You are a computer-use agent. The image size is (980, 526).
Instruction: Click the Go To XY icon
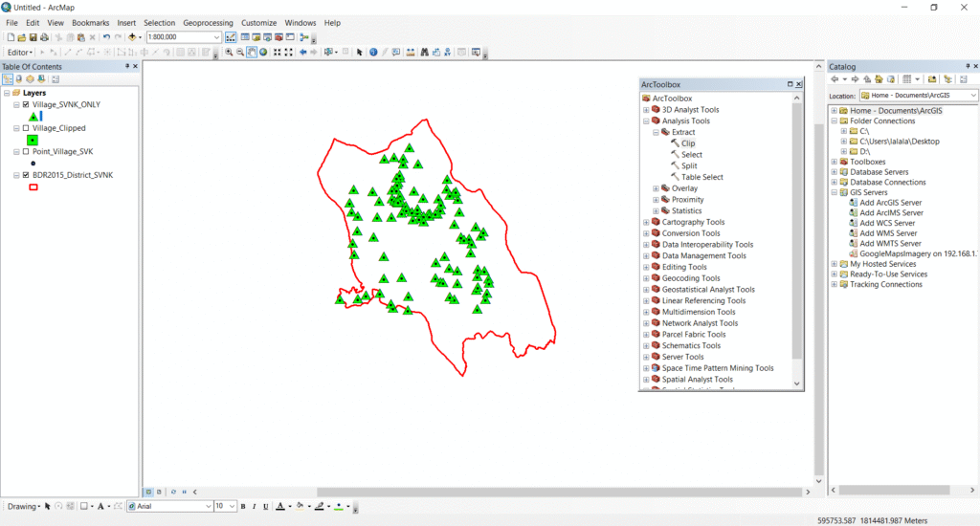tap(448, 53)
